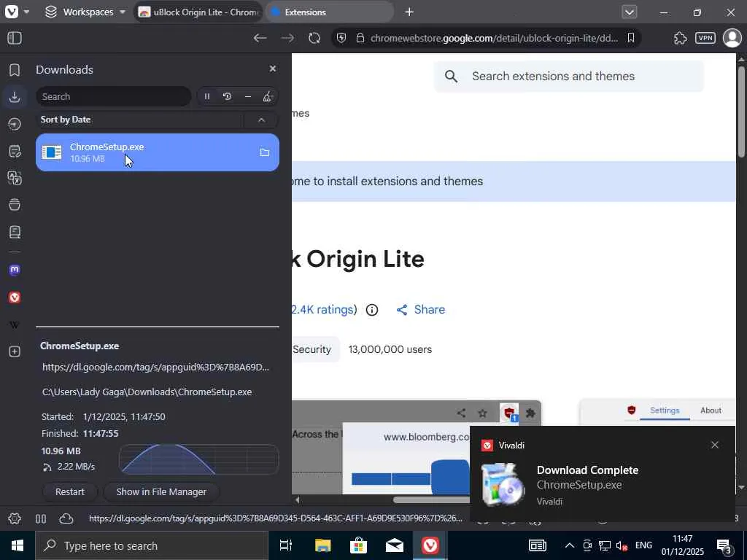Open sync cloud icon in status bar
Viewport: 747px width, 560px height.
click(66, 518)
